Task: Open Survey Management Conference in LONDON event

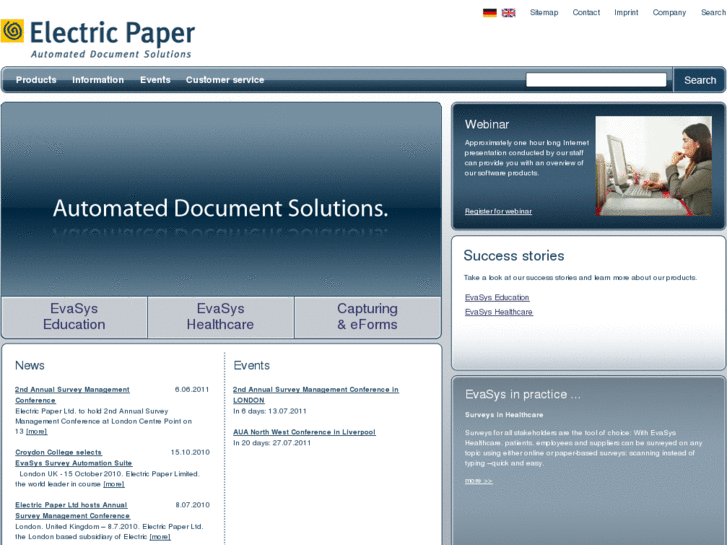Action: point(315,395)
